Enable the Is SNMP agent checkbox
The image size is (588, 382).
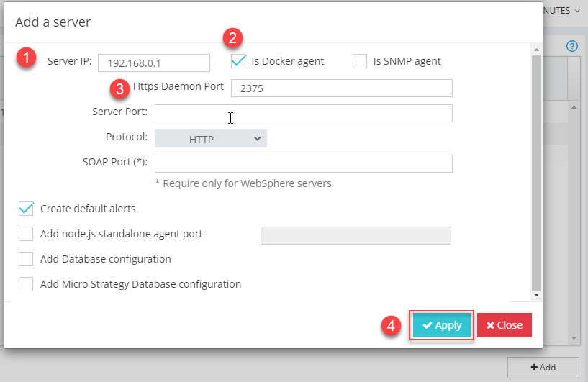pyautogui.click(x=360, y=61)
